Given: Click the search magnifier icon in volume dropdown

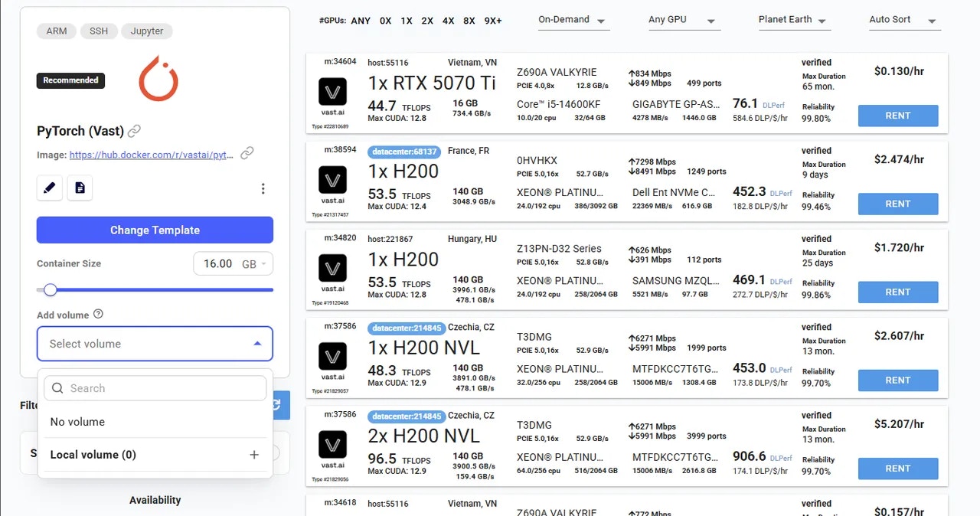Looking at the screenshot, I should (57, 388).
